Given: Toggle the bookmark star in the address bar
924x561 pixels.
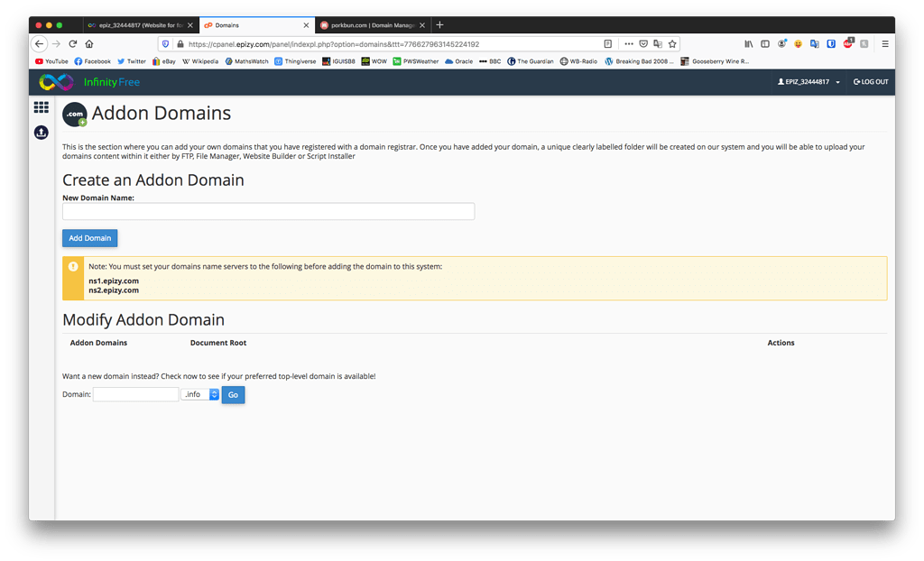Looking at the screenshot, I should [x=672, y=42].
